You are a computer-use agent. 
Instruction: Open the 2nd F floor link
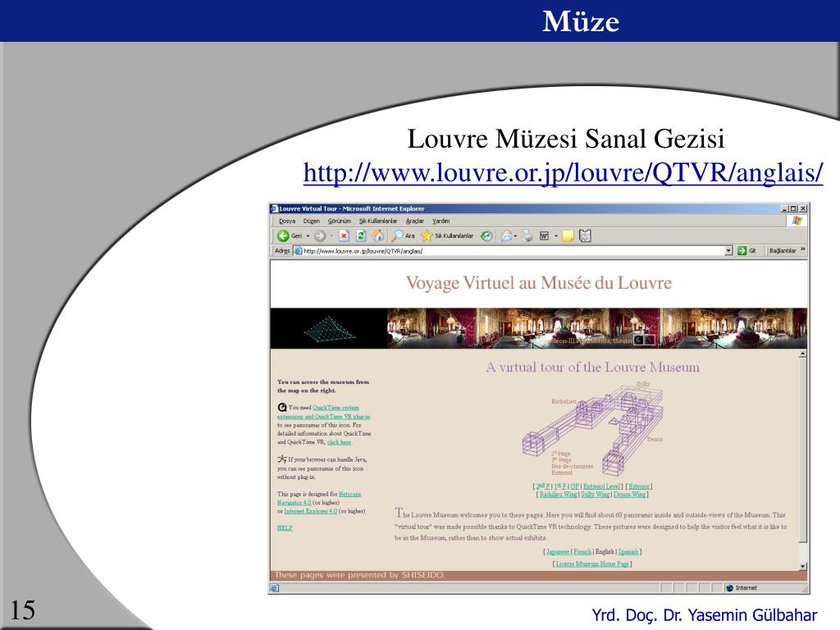pos(543,486)
